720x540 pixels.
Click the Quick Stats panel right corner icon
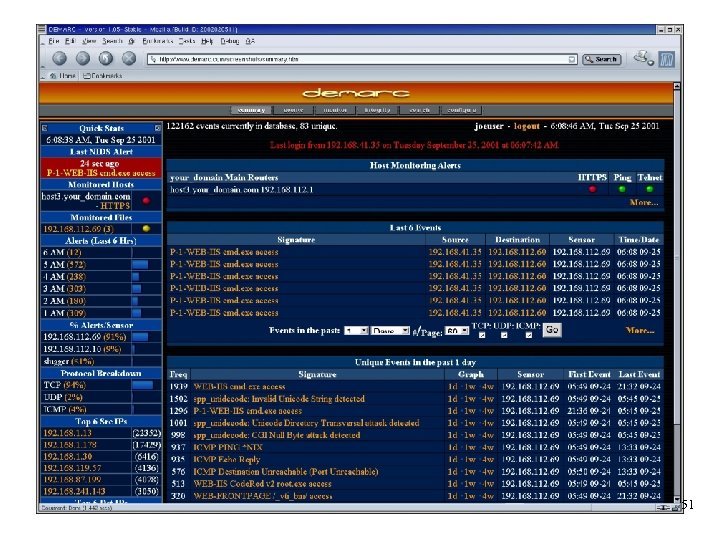pyautogui.click(x=158, y=128)
